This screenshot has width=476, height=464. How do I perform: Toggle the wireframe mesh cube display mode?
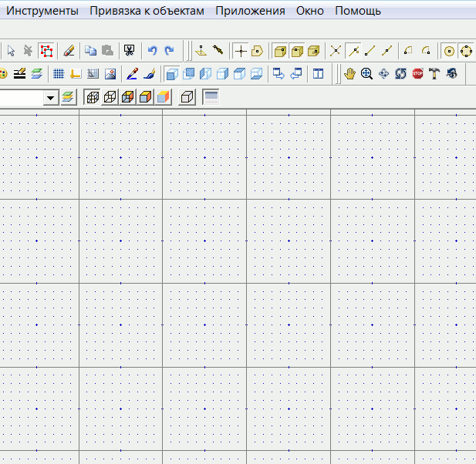tap(93, 97)
